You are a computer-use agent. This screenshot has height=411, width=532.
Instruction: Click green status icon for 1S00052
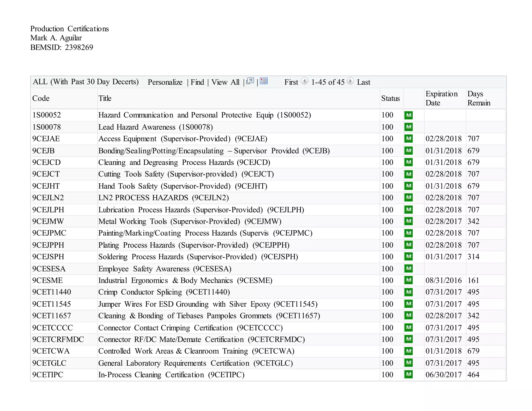(408, 115)
